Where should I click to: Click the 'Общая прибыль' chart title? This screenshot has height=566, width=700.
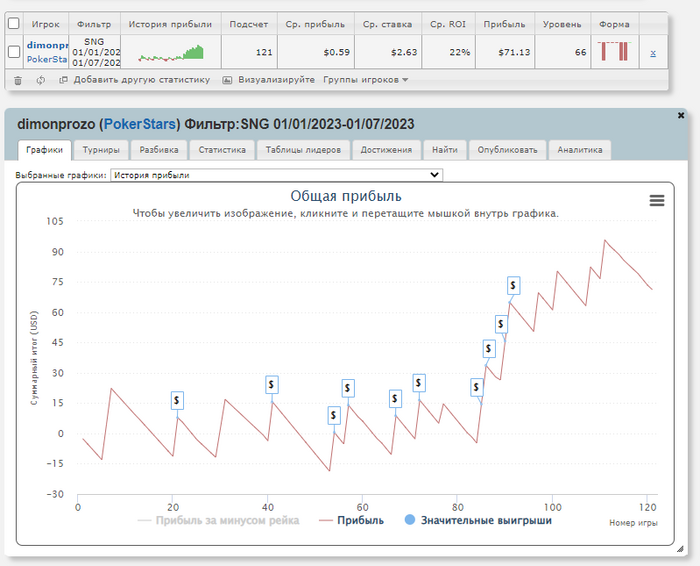[x=346, y=196]
